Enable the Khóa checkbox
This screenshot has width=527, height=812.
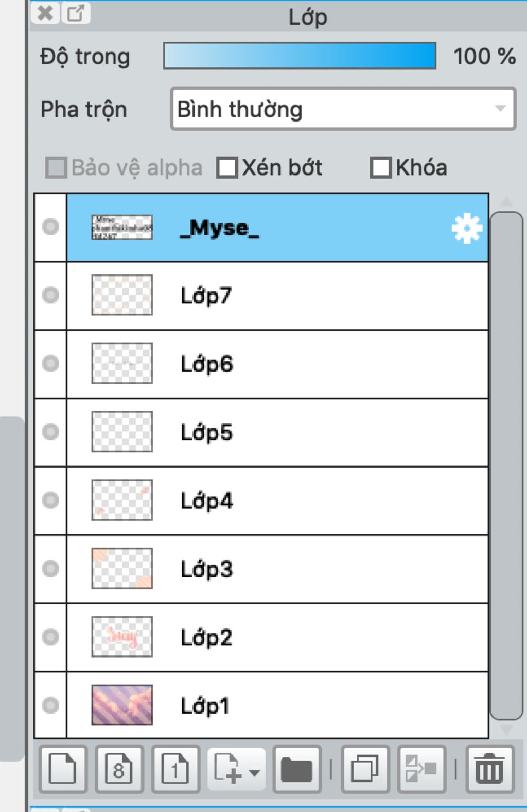point(381,168)
